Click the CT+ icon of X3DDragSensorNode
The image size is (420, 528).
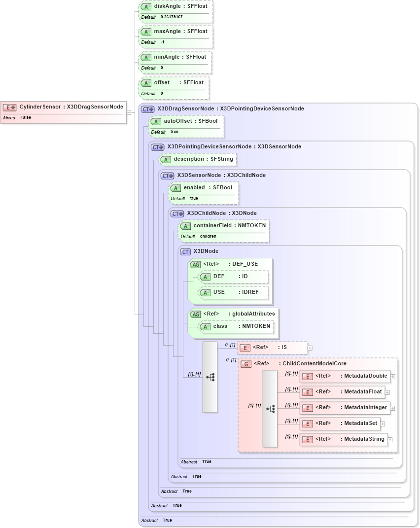[x=147, y=109]
